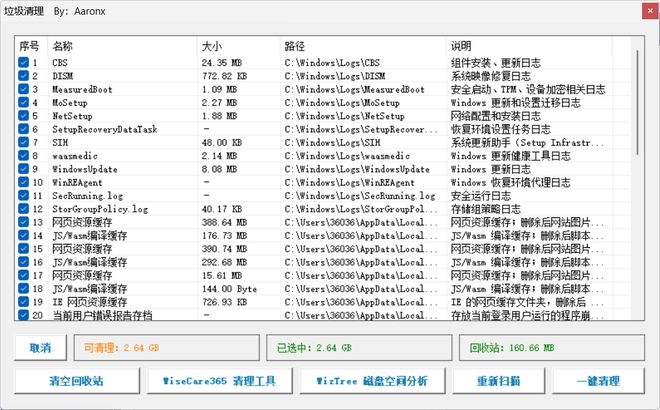Select row name 当前用户错误报告存档
Viewport: 660px width, 410px height.
(102, 315)
